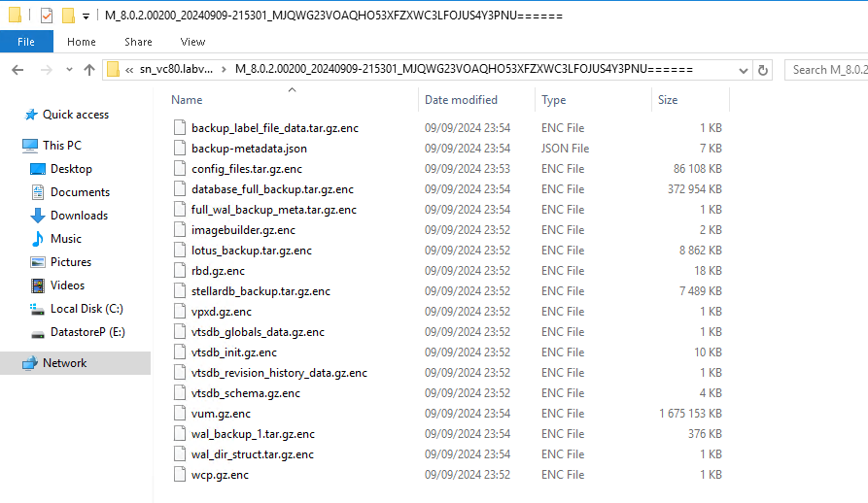Image resolution: width=868 pixels, height=503 pixels.
Task: Click the file icon of vpxd.gz.enc
Action: tap(180, 311)
